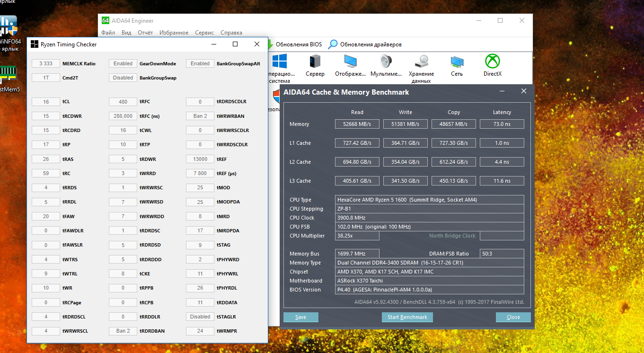Open the Справка menu
The image size is (644, 353).
click(231, 33)
